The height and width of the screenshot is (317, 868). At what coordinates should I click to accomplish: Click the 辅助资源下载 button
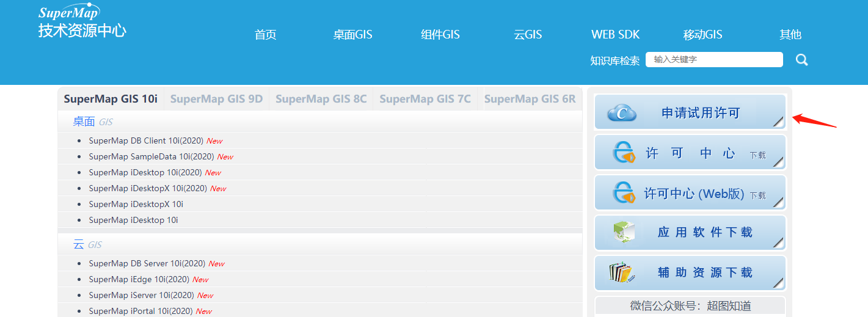(x=690, y=273)
